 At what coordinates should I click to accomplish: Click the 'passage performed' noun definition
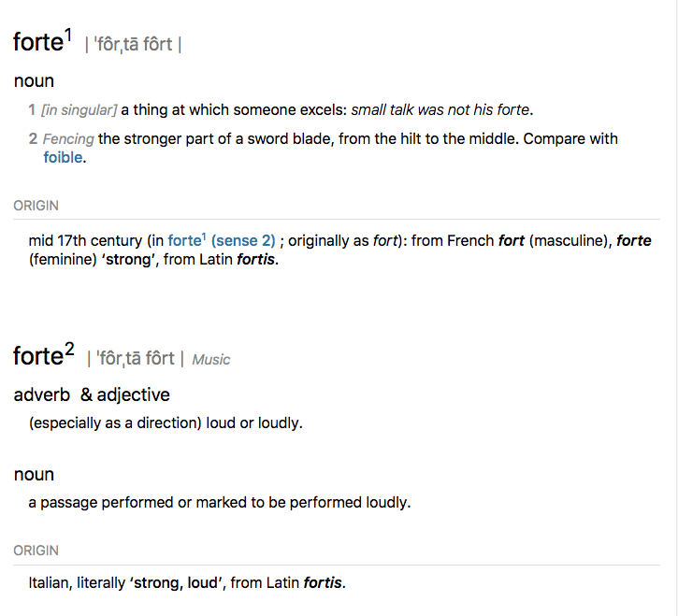(219, 503)
